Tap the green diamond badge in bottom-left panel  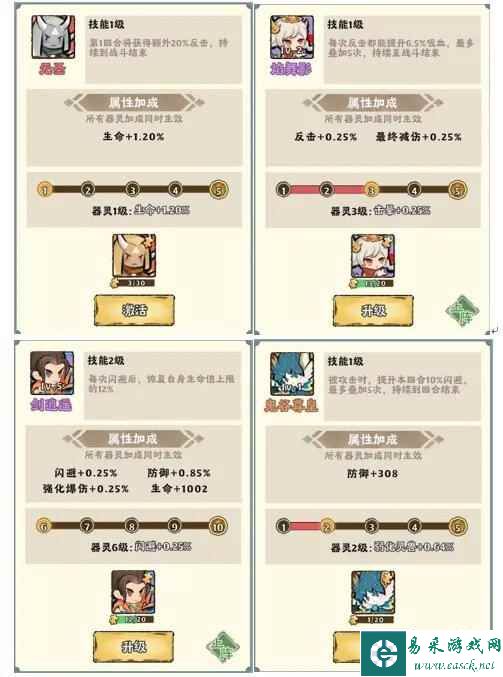point(222,647)
